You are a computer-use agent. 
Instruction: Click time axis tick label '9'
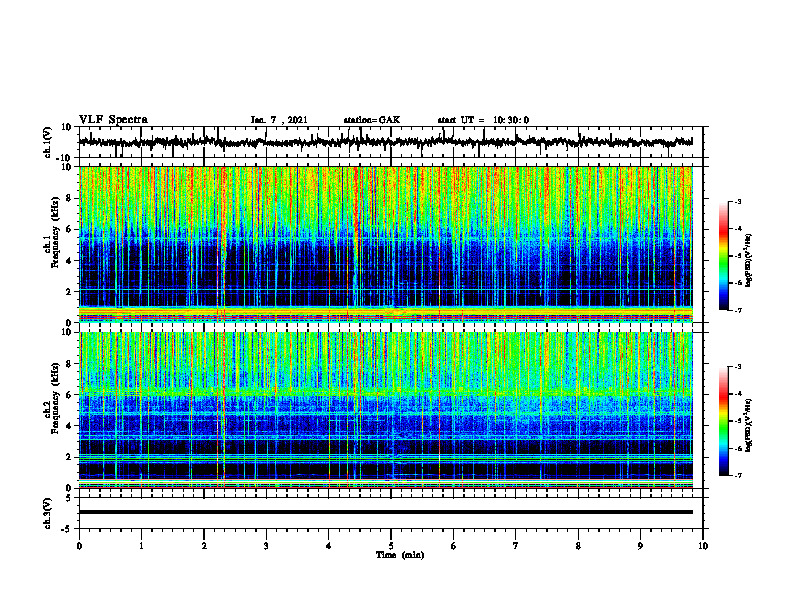click(640, 546)
